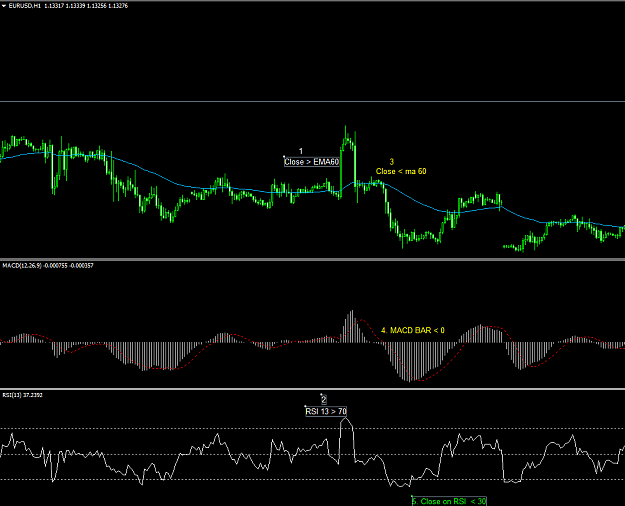The image size is (625, 506).
Task: Select the yellow number 3 label
Action: click(x=391, y=161)
